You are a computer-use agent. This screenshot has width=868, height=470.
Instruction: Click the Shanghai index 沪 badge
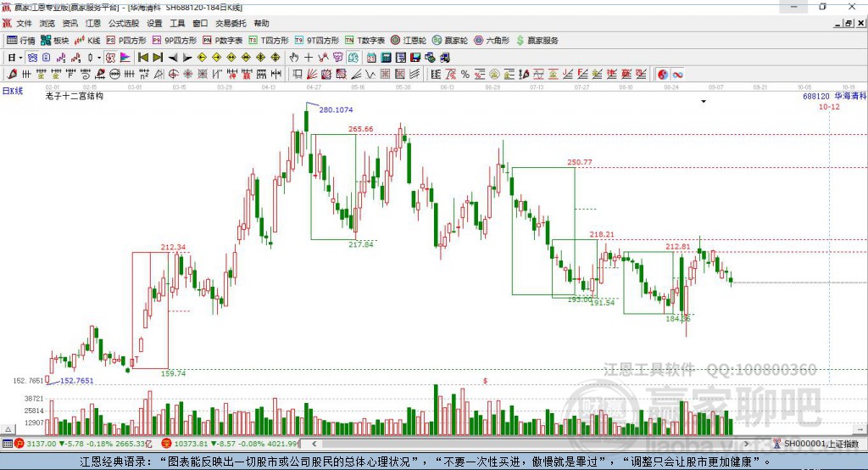(x=19, y=444)
